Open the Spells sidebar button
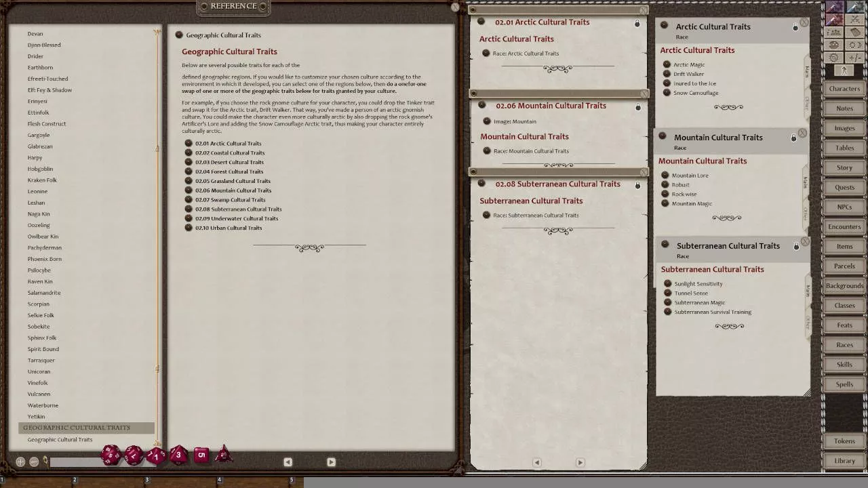 [x=844, y=384]
